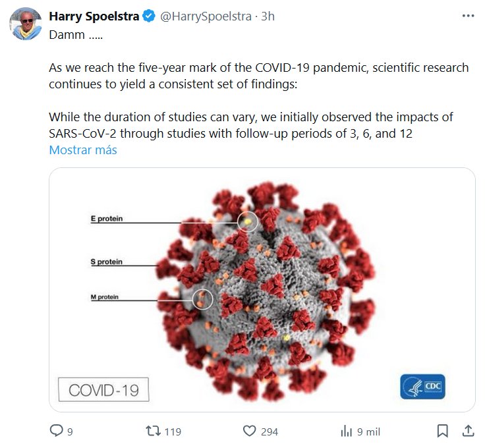Click the reply speech bubble icon

(x=57, y=431)
